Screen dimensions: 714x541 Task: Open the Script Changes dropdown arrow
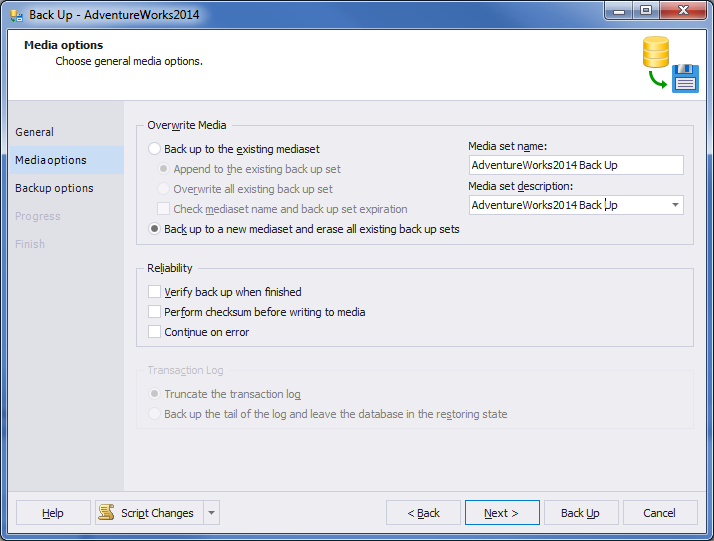click(x=211, y=513)
